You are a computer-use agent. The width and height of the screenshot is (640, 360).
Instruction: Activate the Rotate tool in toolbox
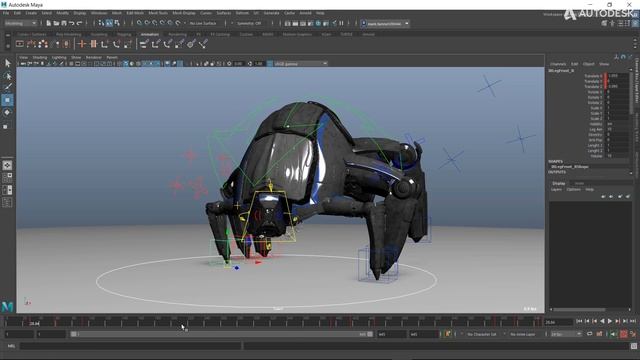click(x=7, y=112)
